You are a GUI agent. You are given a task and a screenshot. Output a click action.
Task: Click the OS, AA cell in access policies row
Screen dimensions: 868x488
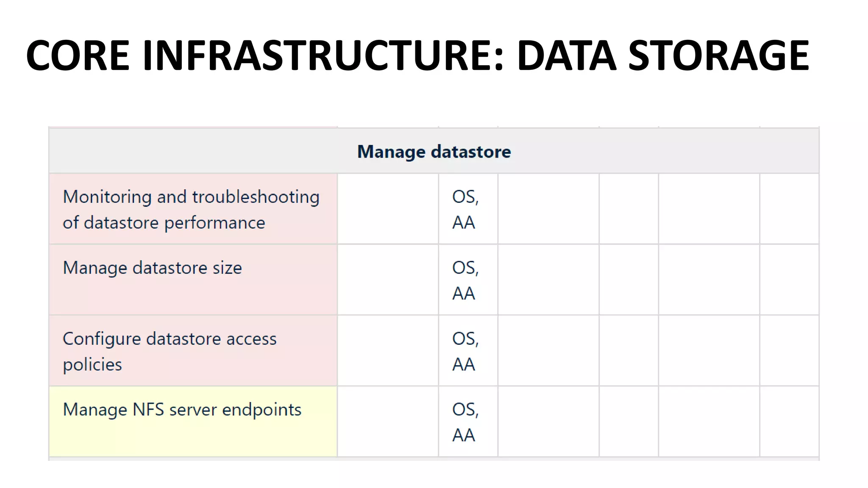466,351
